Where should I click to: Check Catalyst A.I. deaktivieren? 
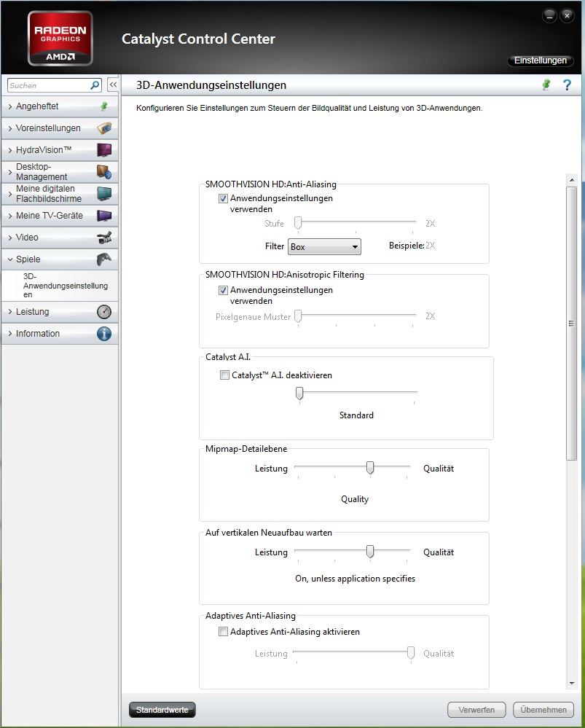pyautogui.click(x=224, y=375)
